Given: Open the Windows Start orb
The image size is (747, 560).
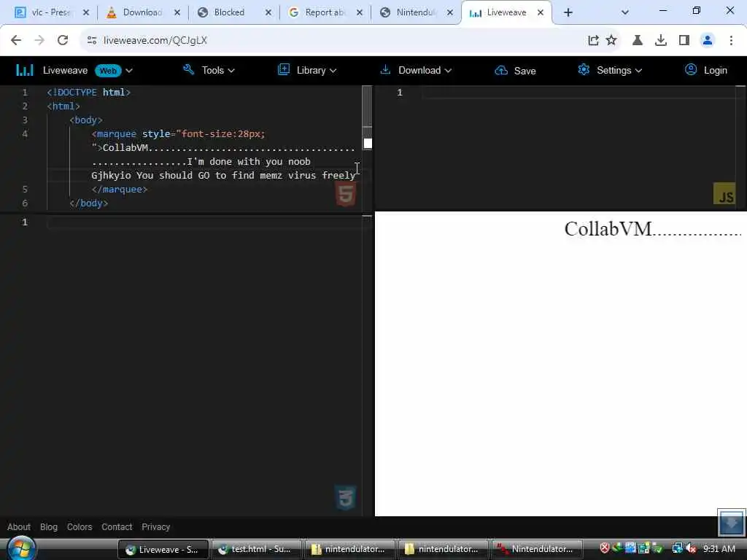Looking at the screenshot, I should tap(21, 548).
